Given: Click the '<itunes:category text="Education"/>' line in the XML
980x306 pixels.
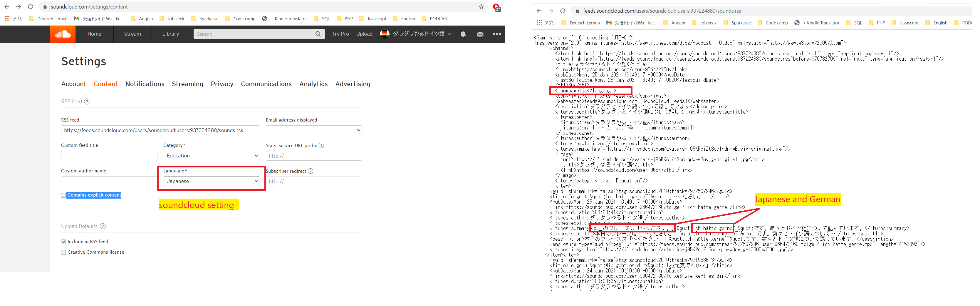Looking at the screenshot, I should tap(601, 181).
